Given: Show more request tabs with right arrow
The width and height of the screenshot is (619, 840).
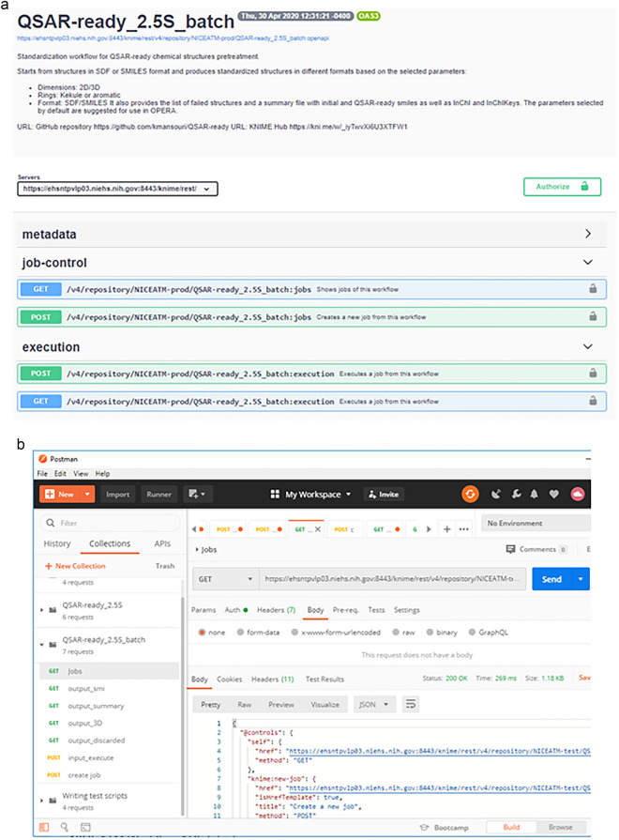Looking at the screenshot, I should click(429, 529).
